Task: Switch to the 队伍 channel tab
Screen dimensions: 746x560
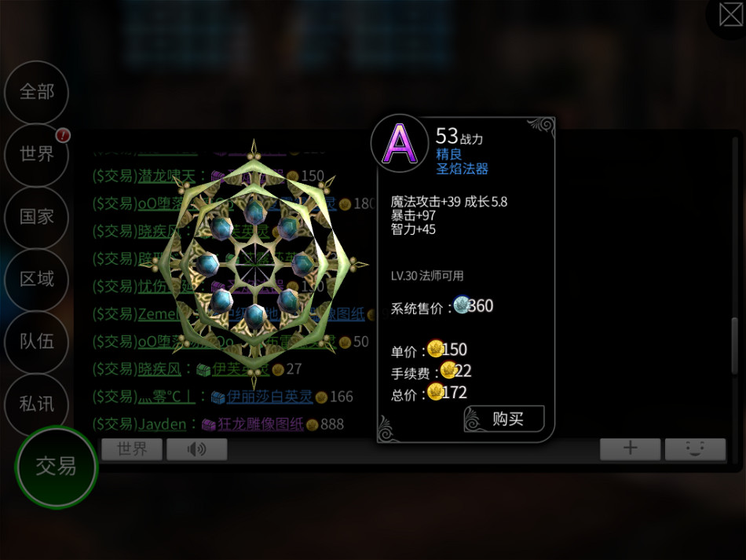Action: [x=37, y=342]
